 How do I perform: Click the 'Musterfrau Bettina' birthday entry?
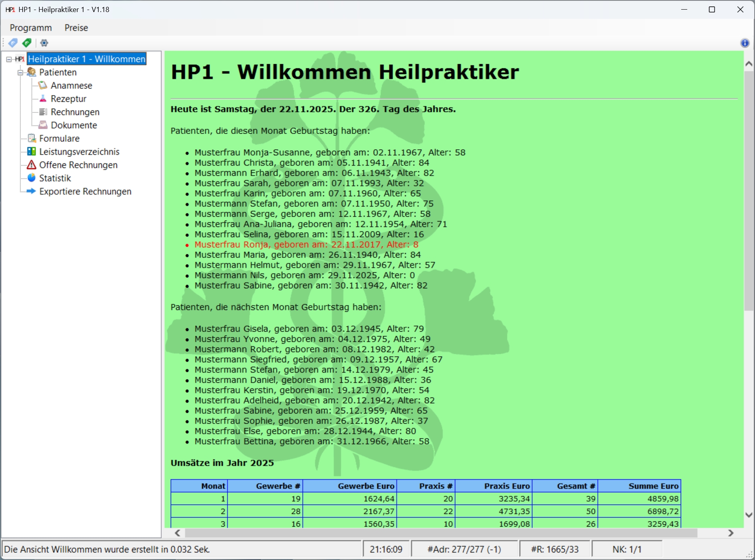point(312,441)
